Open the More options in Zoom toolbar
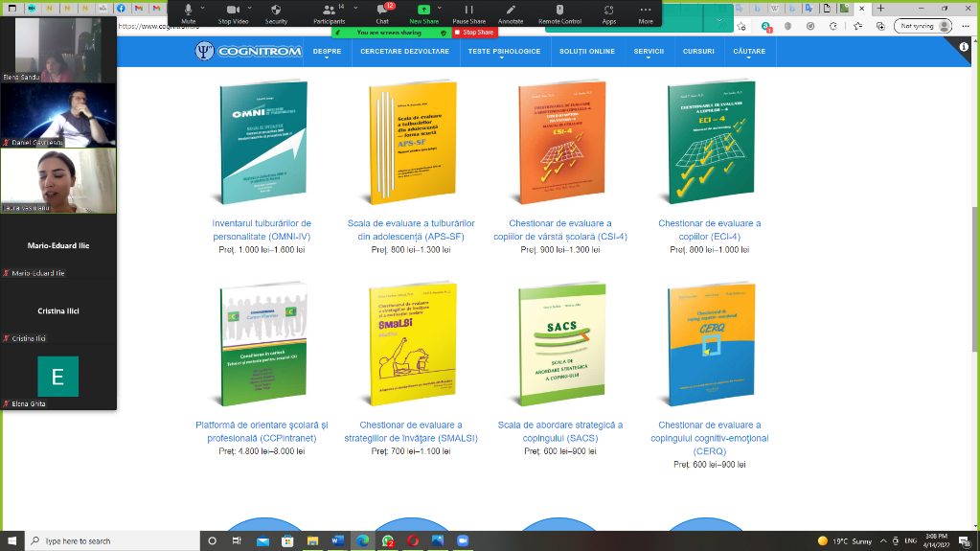 [x=646, y=11]
